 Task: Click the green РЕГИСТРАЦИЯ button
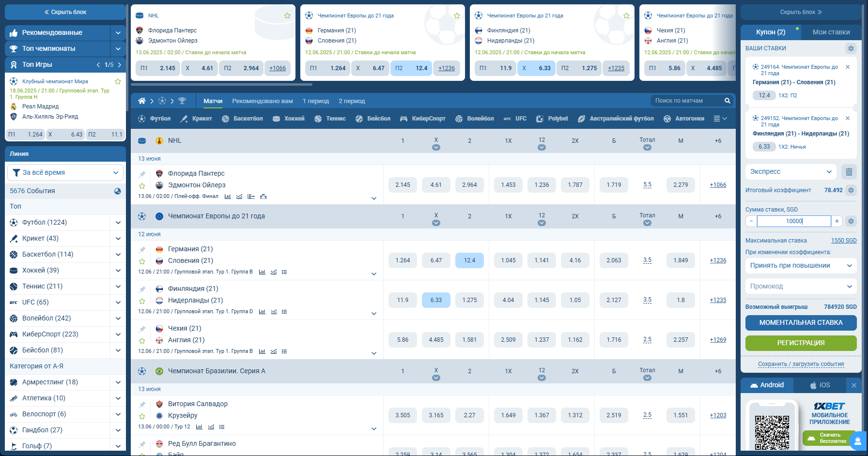[x=801, y=343]
